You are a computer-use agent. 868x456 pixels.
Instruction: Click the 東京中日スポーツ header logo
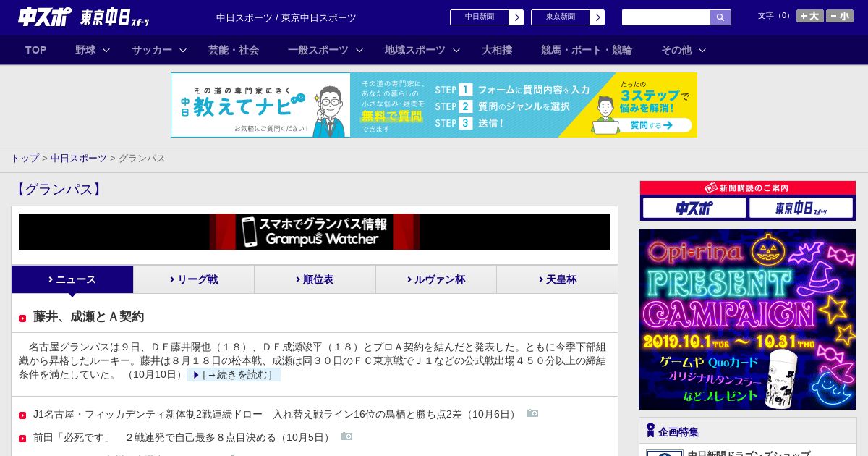[x=115, y=17]
